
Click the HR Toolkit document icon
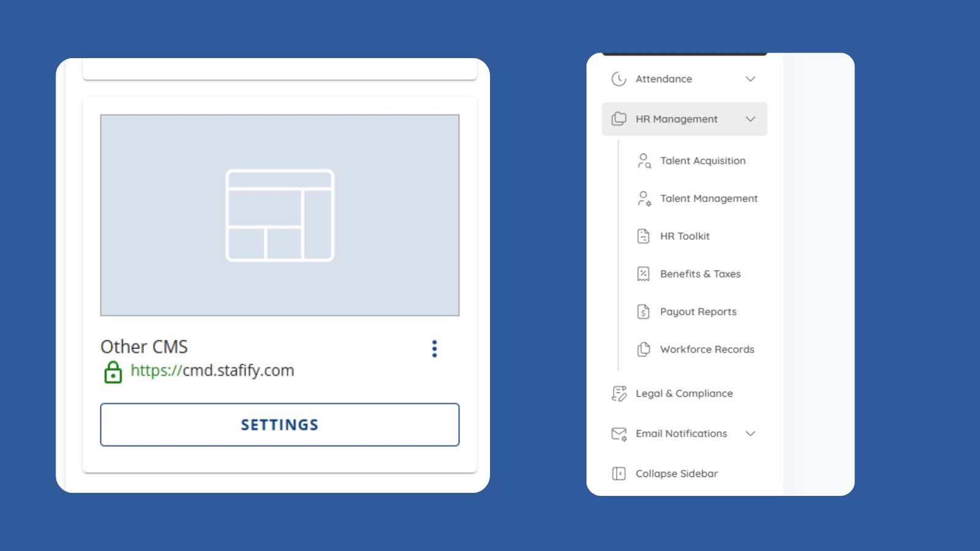(x=643, y=236)
